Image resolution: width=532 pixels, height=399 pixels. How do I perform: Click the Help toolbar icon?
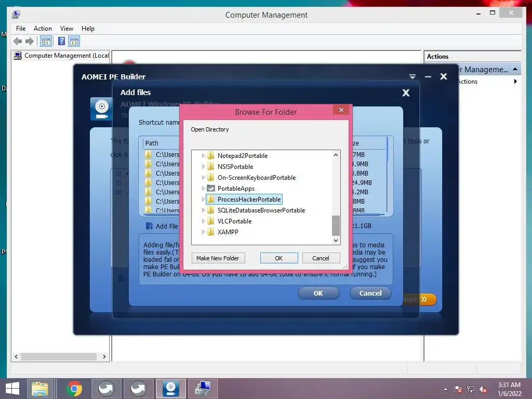pyautogui.click(x=61, y=42)
